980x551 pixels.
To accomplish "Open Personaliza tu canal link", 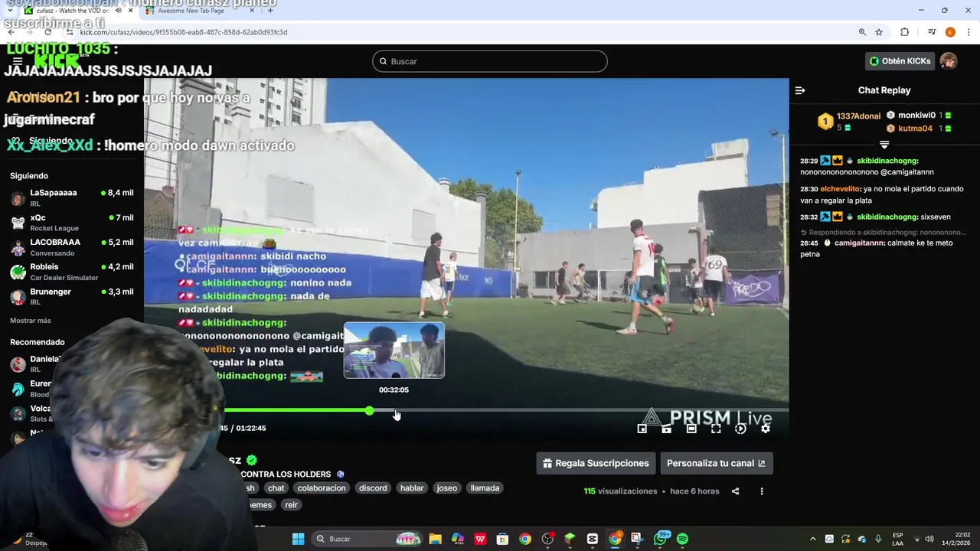I will 716,463.
